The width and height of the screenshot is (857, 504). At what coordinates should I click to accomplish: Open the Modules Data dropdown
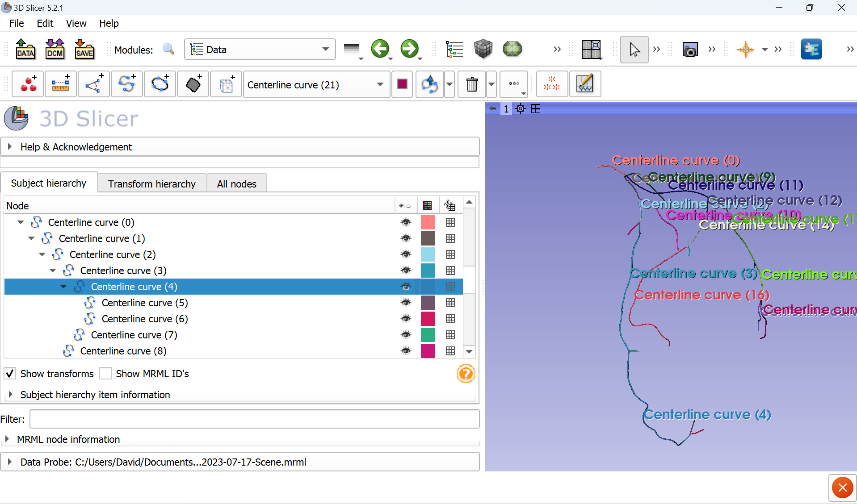click(260, 49)
